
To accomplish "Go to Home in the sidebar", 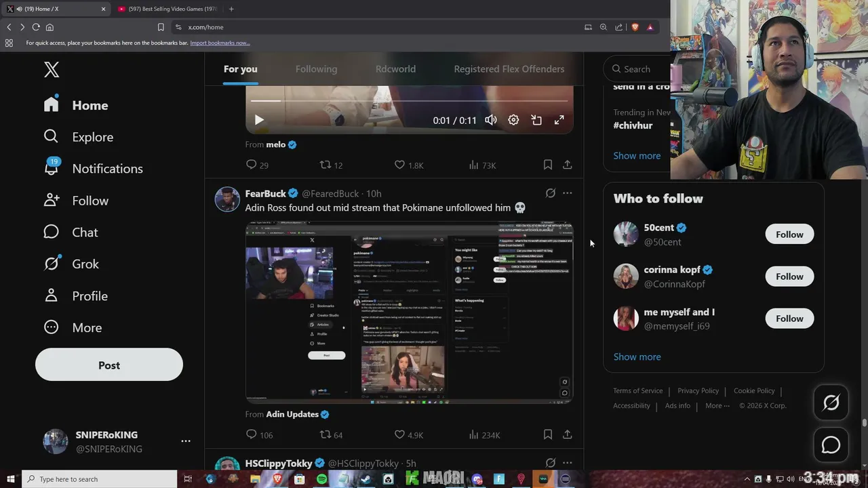I will [x=76, y=105].
